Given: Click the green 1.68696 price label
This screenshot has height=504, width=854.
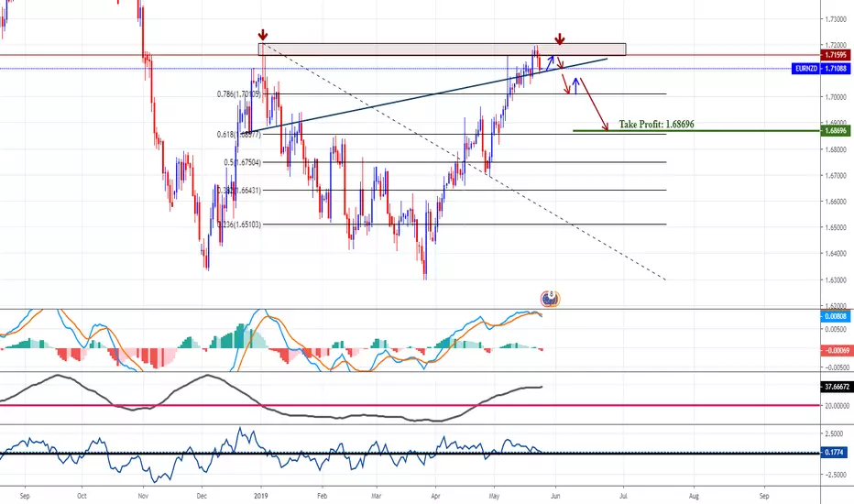Looking at the screenshot, I should tap(835, 131).
